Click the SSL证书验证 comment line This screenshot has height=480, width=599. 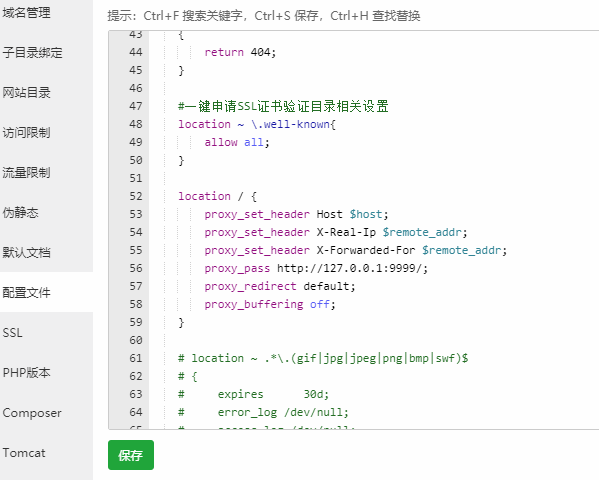tap(283, 106)
